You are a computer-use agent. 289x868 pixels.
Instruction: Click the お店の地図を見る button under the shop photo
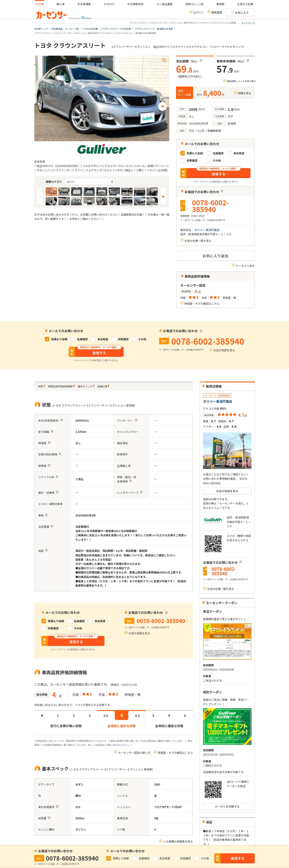(x=227, y=491)
